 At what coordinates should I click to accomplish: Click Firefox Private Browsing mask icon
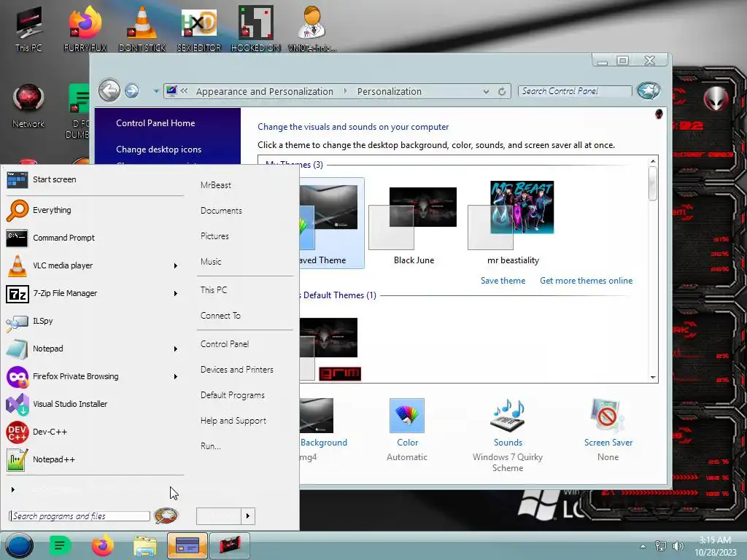18,377
